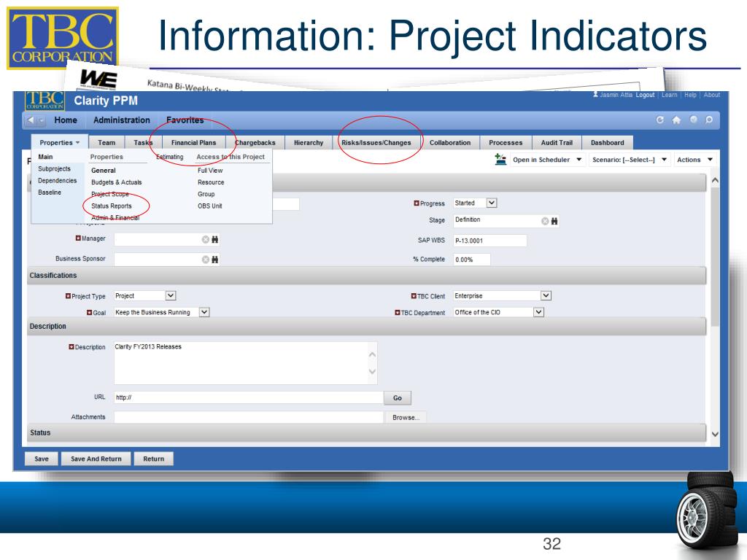The image size is (747, 560).
Task: Open the Financial Plans tab
Action: click(x=193, y=142)
